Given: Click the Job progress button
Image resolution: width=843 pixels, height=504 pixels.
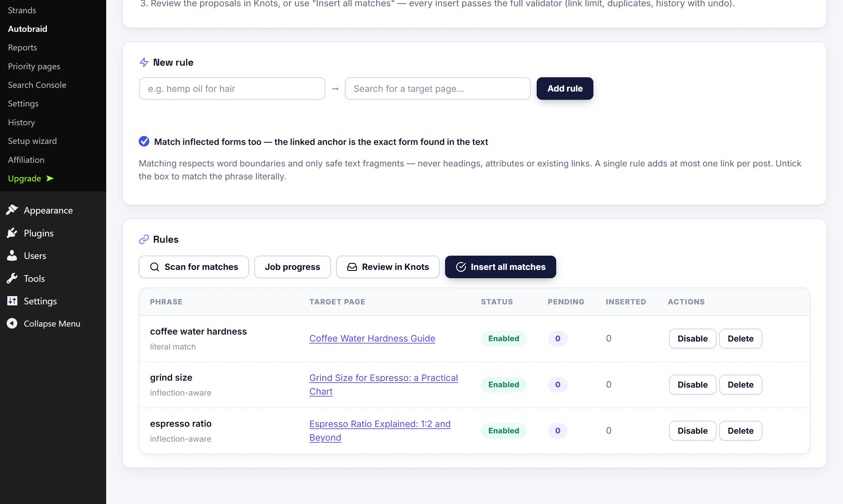Looking at the screenshot, I should tap(292, 267).
